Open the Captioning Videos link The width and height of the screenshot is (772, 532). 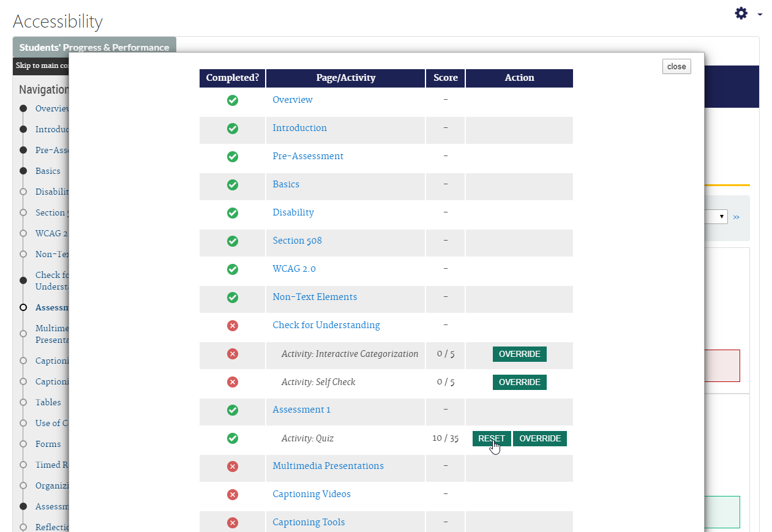pos(312,494)
